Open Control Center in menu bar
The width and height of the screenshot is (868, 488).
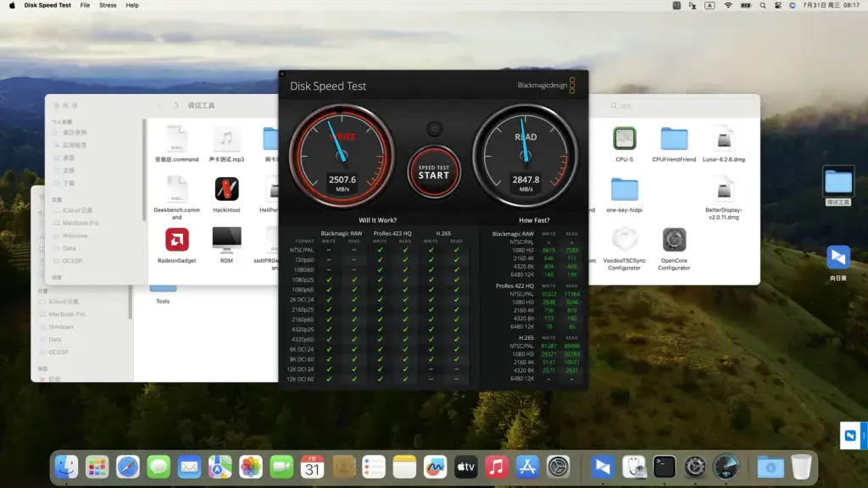778,6
